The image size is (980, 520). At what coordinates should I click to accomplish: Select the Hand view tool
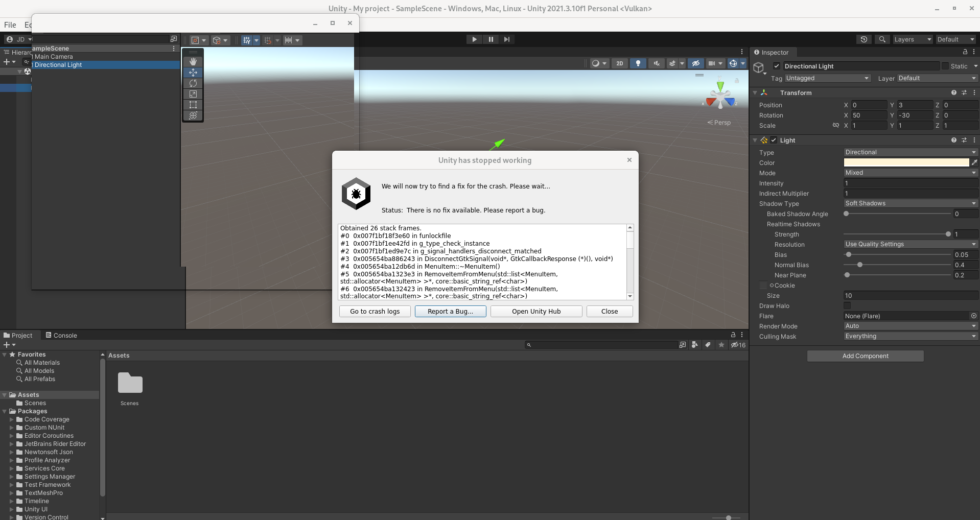point(193,62)
